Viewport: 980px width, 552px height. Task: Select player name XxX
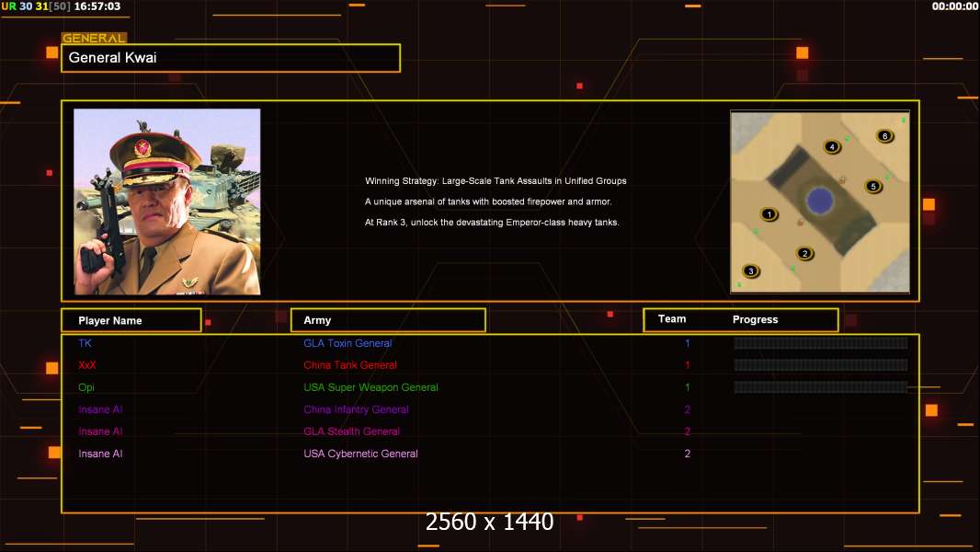pos(86,365)
